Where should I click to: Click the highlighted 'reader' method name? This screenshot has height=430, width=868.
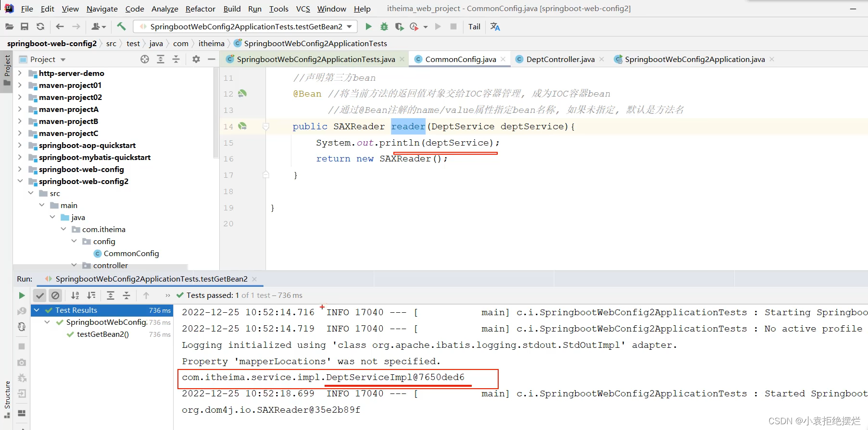pyautogui.click(x=408, y=126)
